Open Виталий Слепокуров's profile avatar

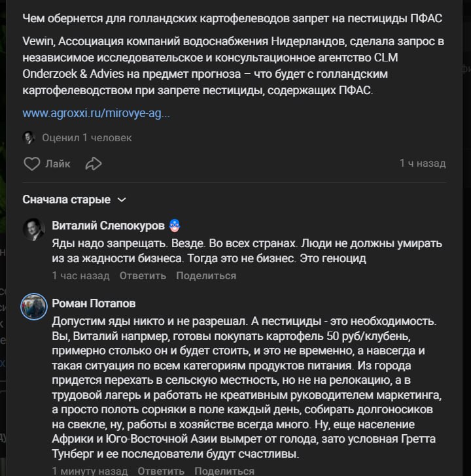click(x=34, y=229)
